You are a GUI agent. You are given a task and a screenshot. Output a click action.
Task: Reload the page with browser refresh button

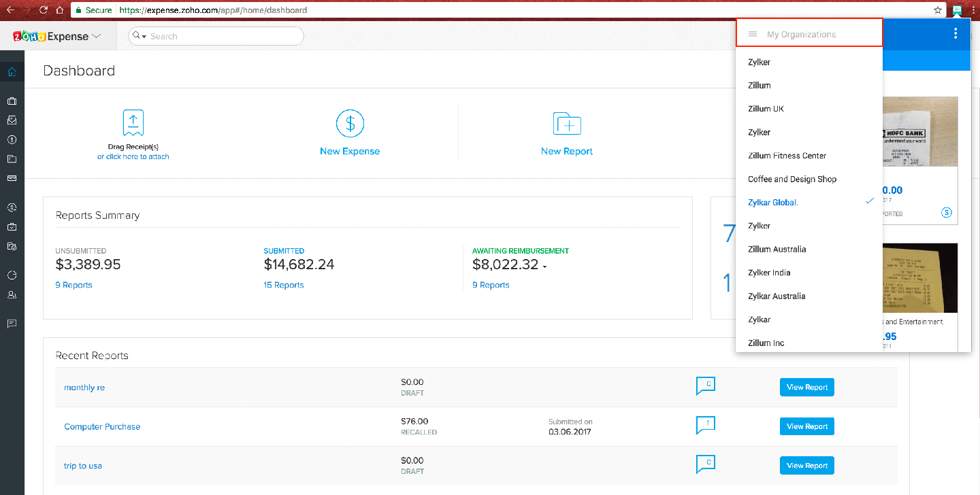[x=44, y=10]
